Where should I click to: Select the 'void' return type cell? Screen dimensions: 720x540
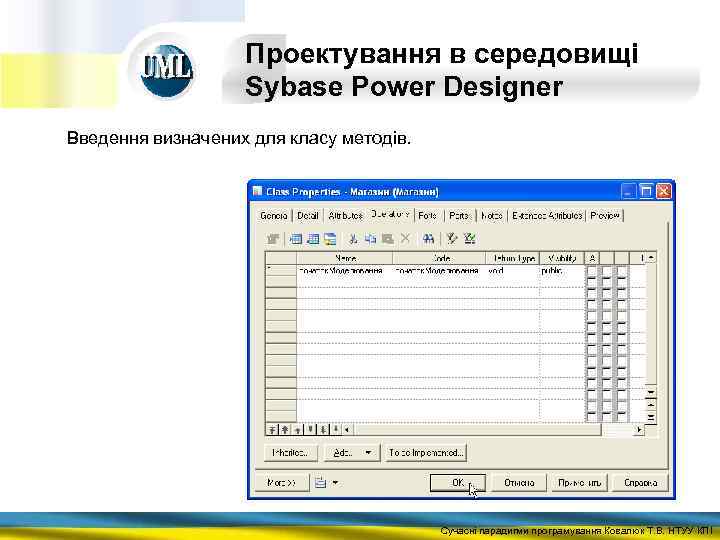tap(512, 271)
